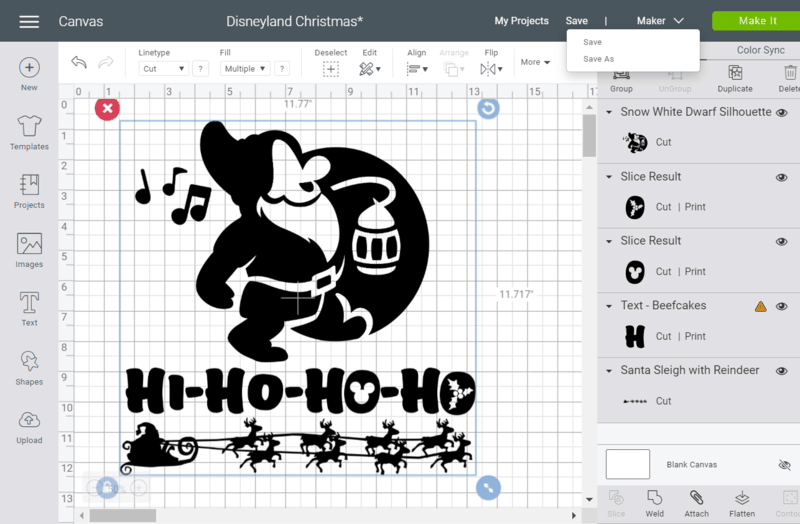Click the Deselect icon
Image resolution: width=800 pixels, height=524 pixels.
331,69
